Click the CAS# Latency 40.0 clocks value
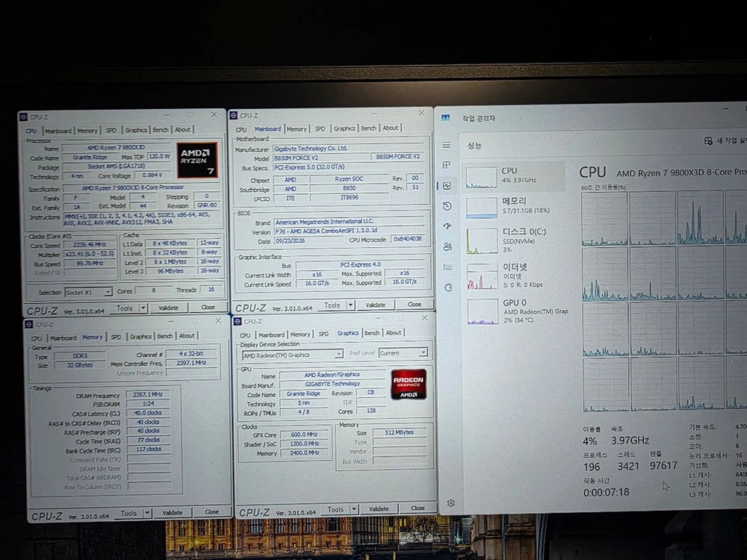This screenshot has height=560, width=747. coord(148,413)
